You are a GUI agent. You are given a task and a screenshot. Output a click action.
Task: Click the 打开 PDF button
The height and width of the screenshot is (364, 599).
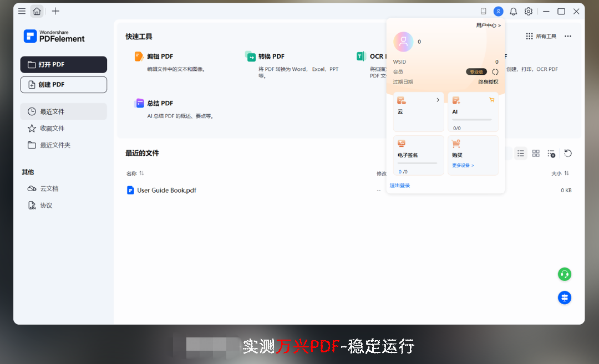[x=63, y=64]
